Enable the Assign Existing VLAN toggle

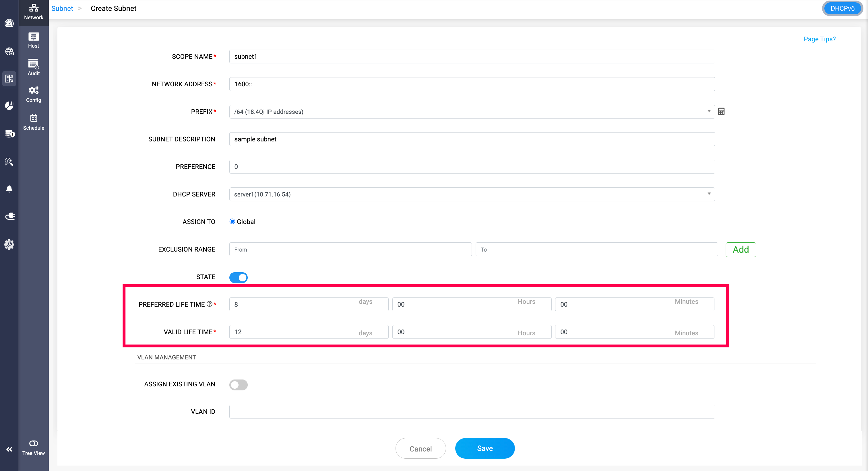tap(238, 384)
